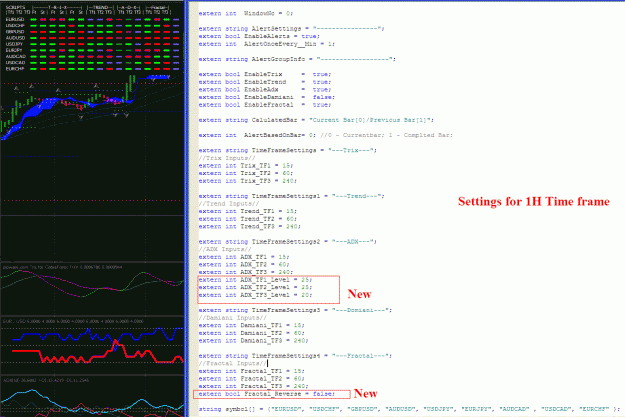Click the 'Fractal_Reverse = false' code line
This screenshot has height=417, width=625.
(267, 394)
